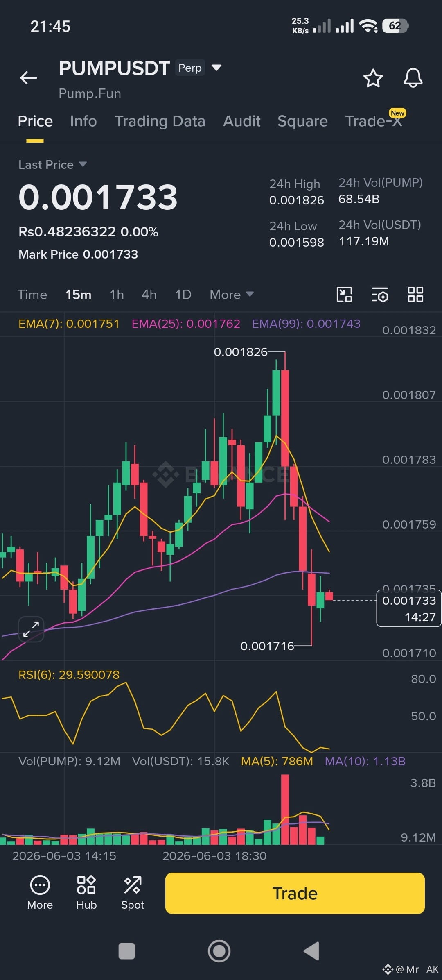Tap the 24h Vol(USDT) value 117.19M
The height and width of the screenshot is (980, 442).
click(364, 241)
